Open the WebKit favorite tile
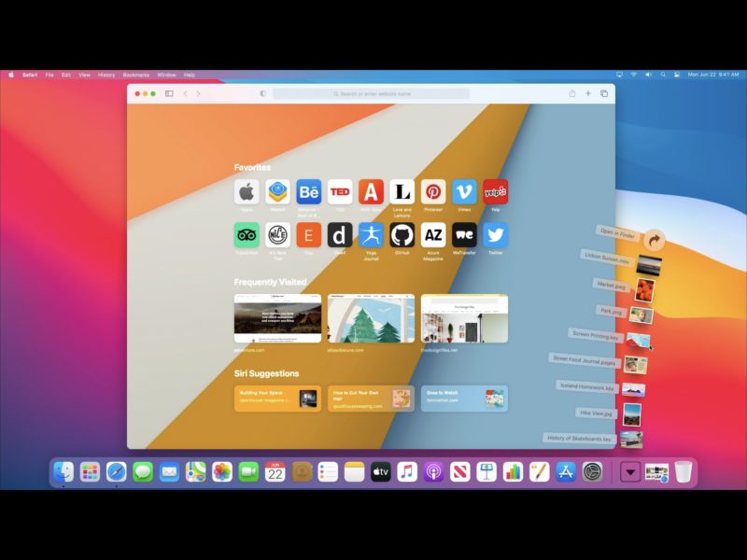The image size is (747, 560). (x=277, y=191)
